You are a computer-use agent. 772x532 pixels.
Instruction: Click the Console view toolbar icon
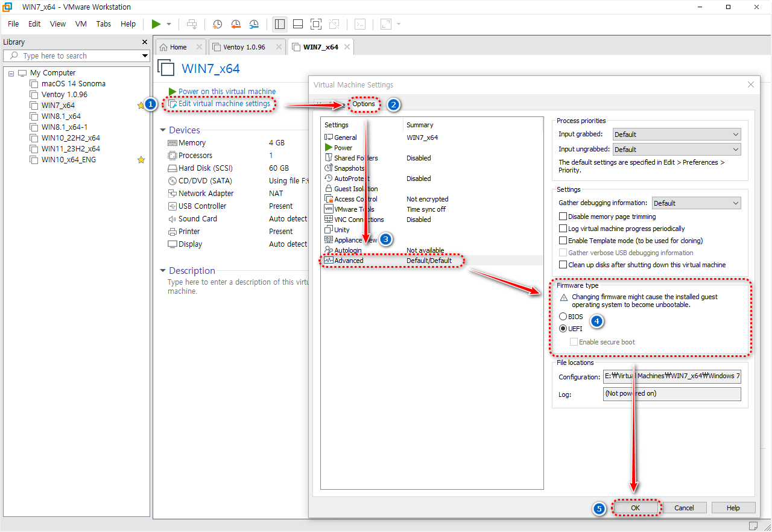[x=359, y=24]
